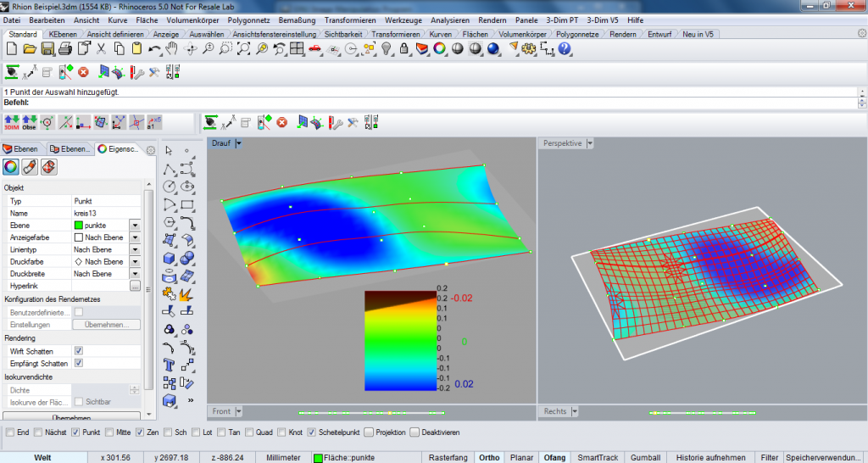Click the blue render sphere icon
The height and width of the screenshot is (463, 868).
click(493, 49)
